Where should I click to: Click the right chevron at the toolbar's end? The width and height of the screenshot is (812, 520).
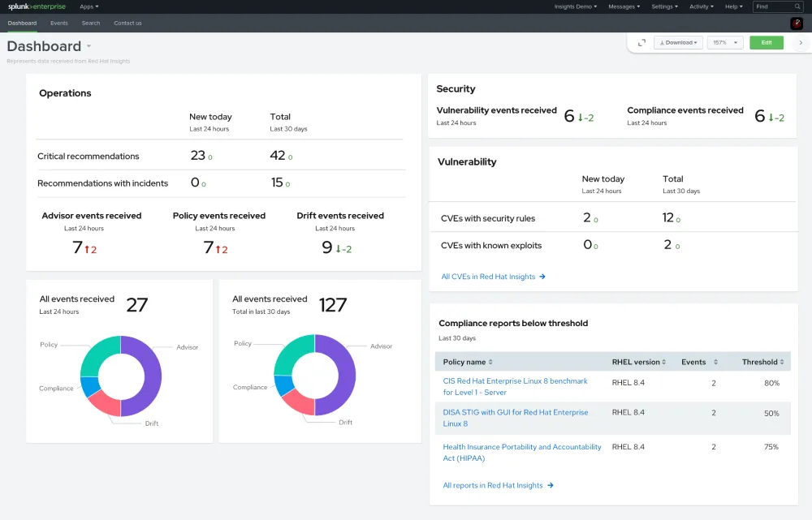(801, 41)
